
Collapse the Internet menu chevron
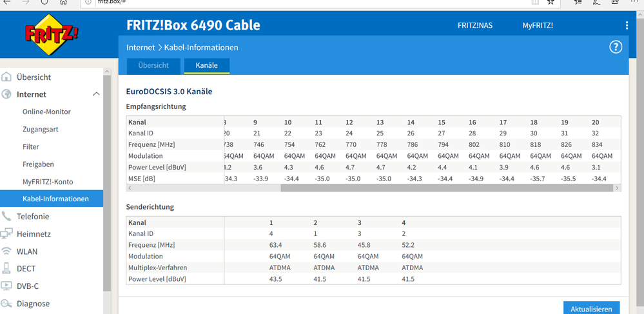[x=96, y=95]
